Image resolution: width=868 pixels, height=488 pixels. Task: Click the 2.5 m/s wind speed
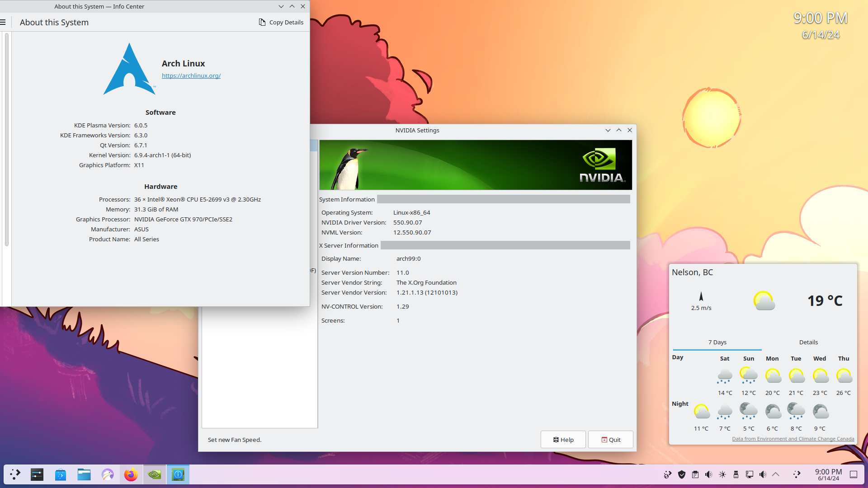point(701,308)
